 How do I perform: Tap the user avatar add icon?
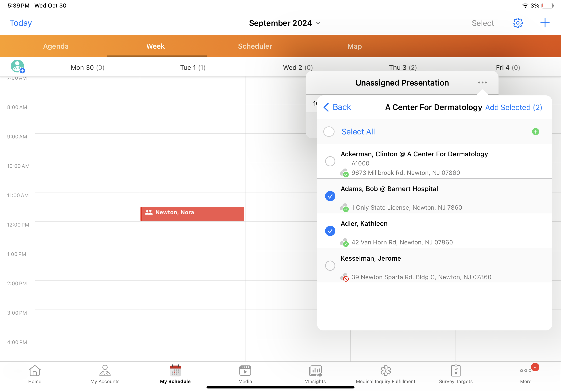point(18,67)
